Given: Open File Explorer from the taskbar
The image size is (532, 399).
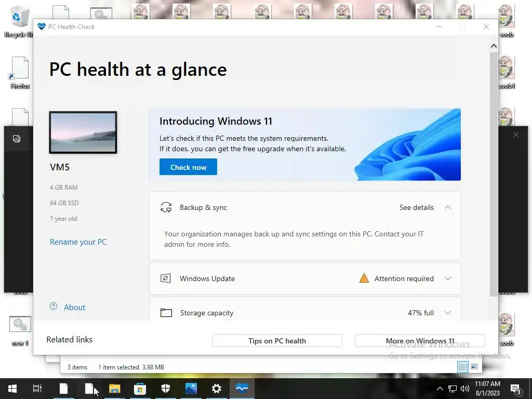Looking at the screenshot, I should click(x=115, y=389).
